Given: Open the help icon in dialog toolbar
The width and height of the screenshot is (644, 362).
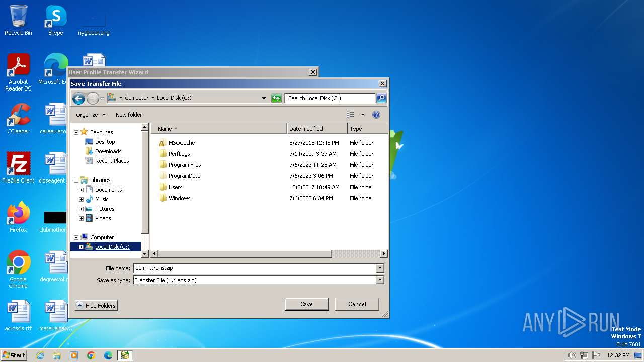Looking at the screenshot, I should coord(376,115).
